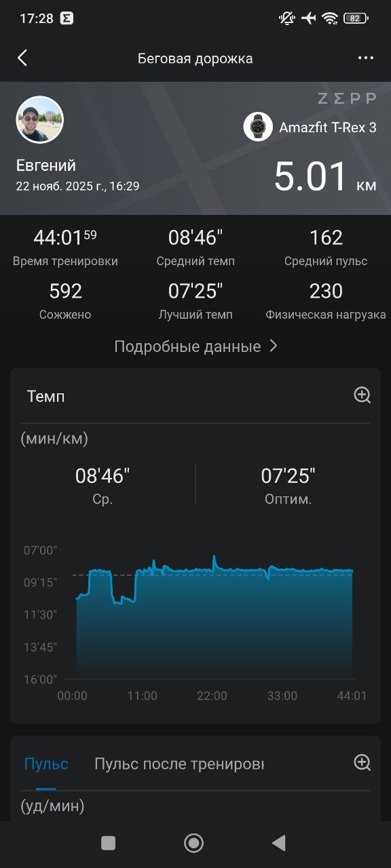Zoom into the Пульс heart rate chart
391x868 pixels.
[x=362, y=763]
